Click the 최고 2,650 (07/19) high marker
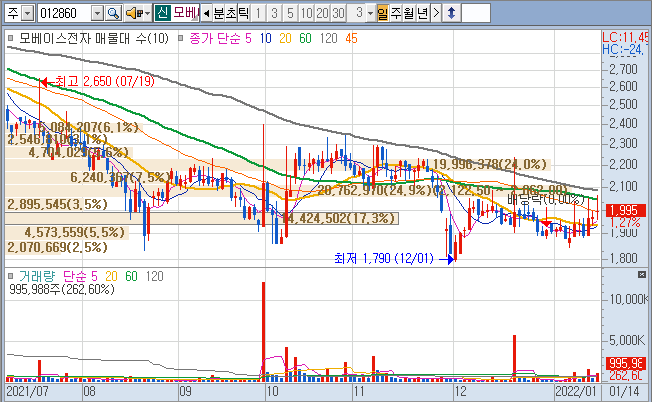 click(97, 81)
